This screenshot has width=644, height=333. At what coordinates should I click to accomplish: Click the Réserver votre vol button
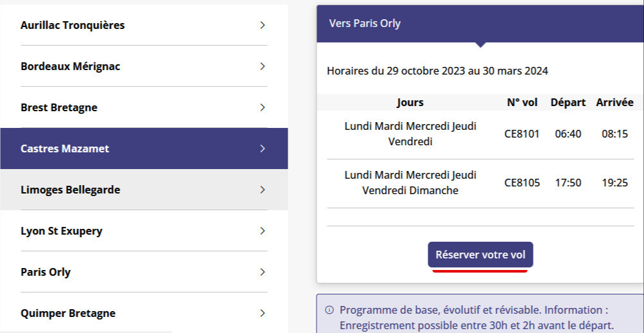pyautogui.click(x=480, y=255)
